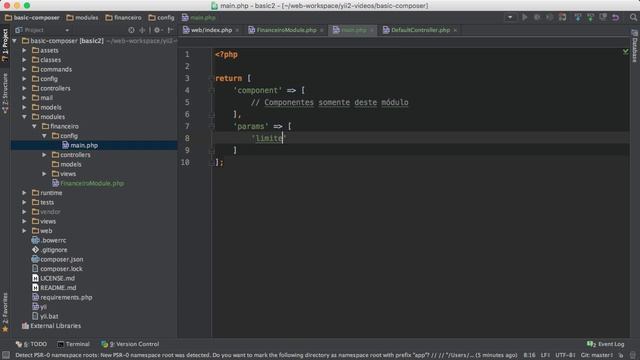Click tool windows quick access icon
Screen dimensions: 640x360
pyautogui.click(x=6, y=355)
